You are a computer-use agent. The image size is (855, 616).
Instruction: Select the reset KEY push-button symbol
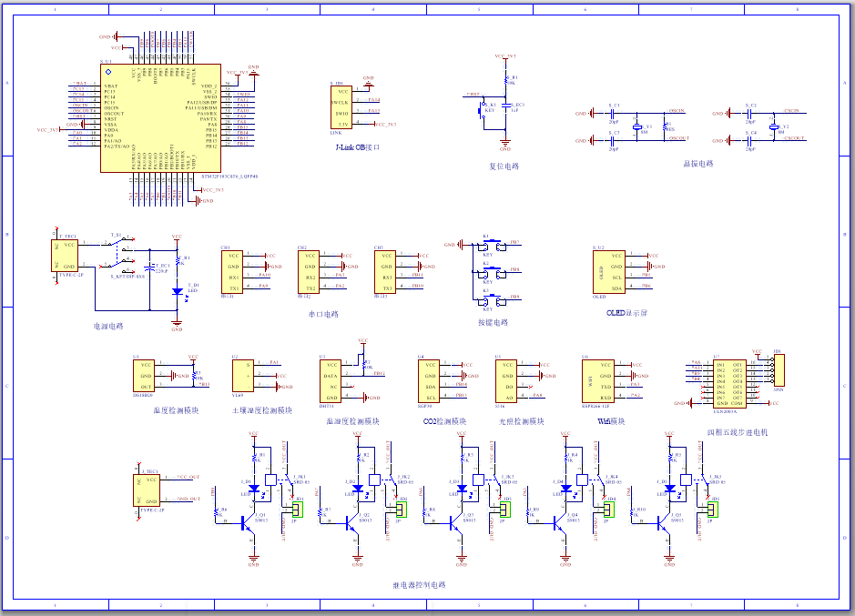tap(483, 111)
